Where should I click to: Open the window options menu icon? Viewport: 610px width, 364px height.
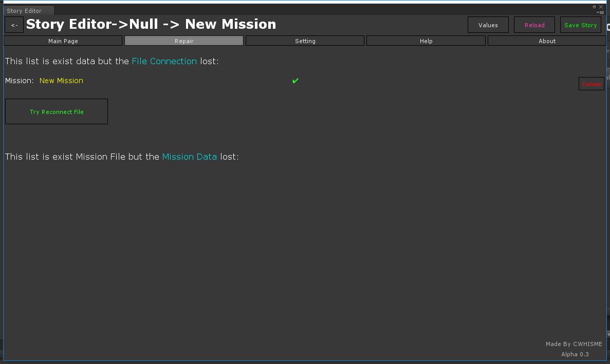pos(600,12)
